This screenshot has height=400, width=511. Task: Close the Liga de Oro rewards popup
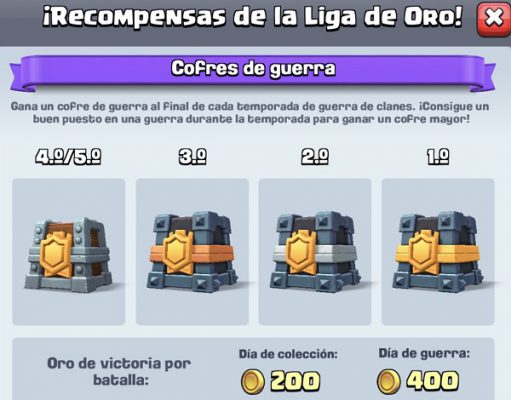[494, 19]
